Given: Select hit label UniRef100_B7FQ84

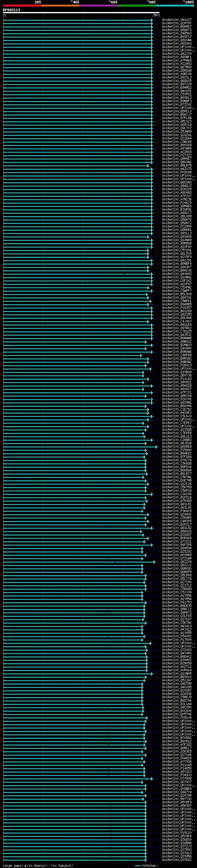Looking at the screenshot, I should click(x=177, y=457).
